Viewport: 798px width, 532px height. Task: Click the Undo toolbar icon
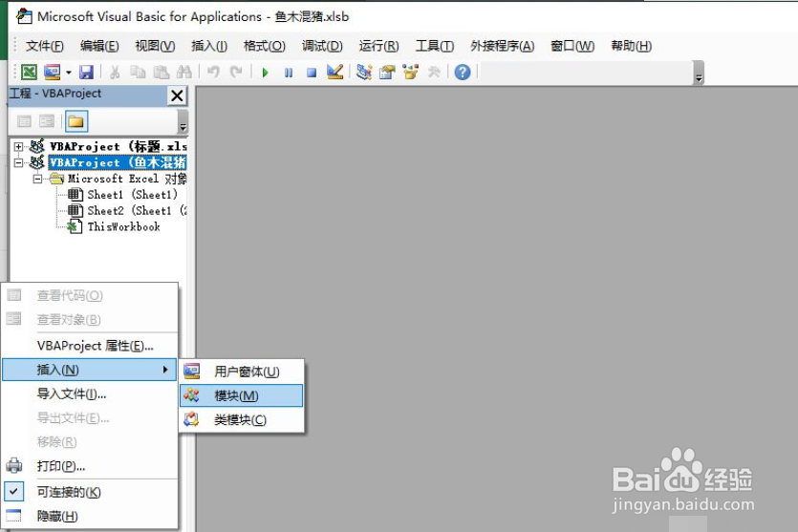pyautogui.click(x=213, y=73)
